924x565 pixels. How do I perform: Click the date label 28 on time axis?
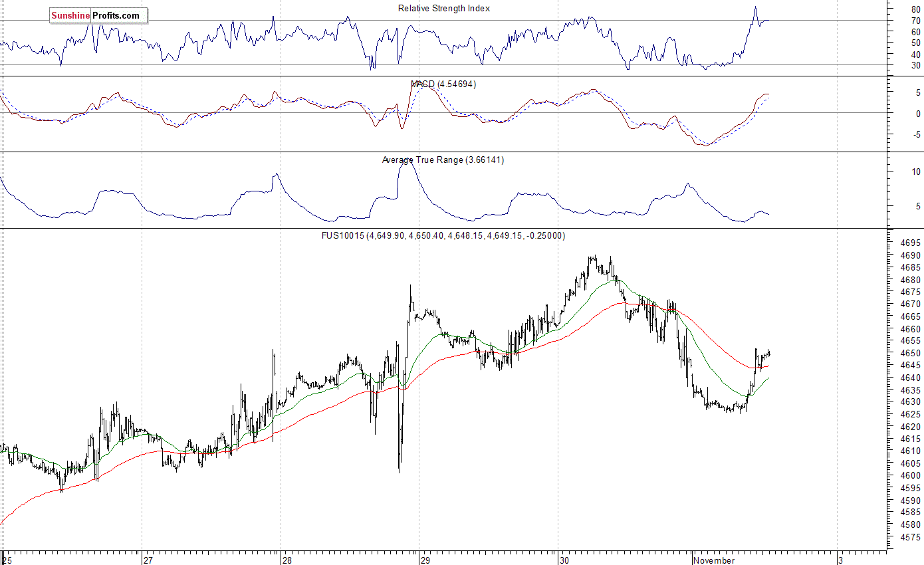(x=287, y=560)
